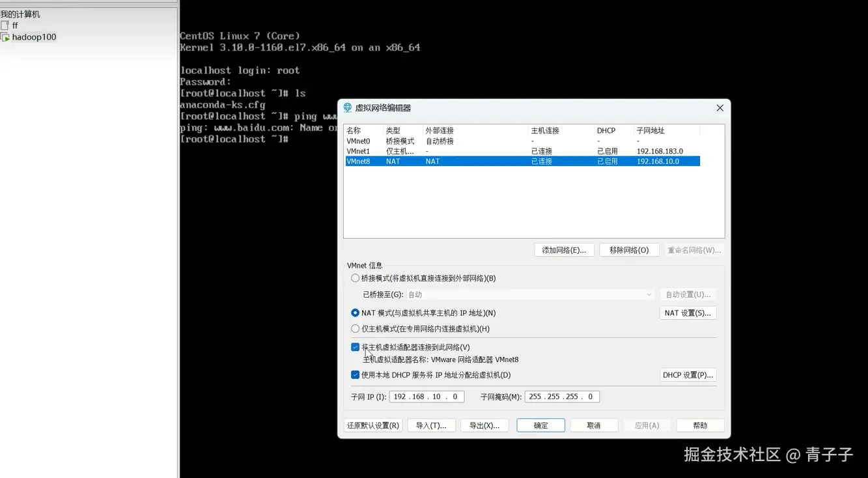Image resolution: width=868 pixels, height=478 pixels.
Task: Click 导出(X)... button
Action: [484, 425]
